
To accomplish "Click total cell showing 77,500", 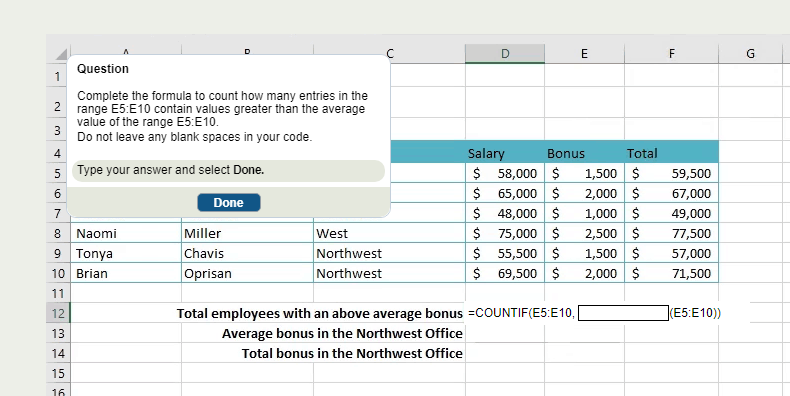I will [x=672, y=233].
